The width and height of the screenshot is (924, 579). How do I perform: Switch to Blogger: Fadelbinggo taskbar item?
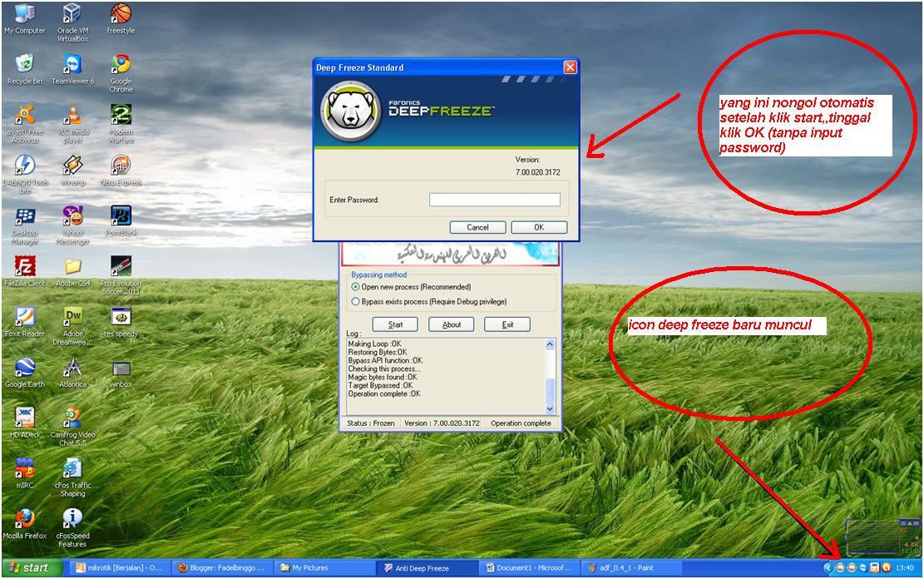coord(222,568)
